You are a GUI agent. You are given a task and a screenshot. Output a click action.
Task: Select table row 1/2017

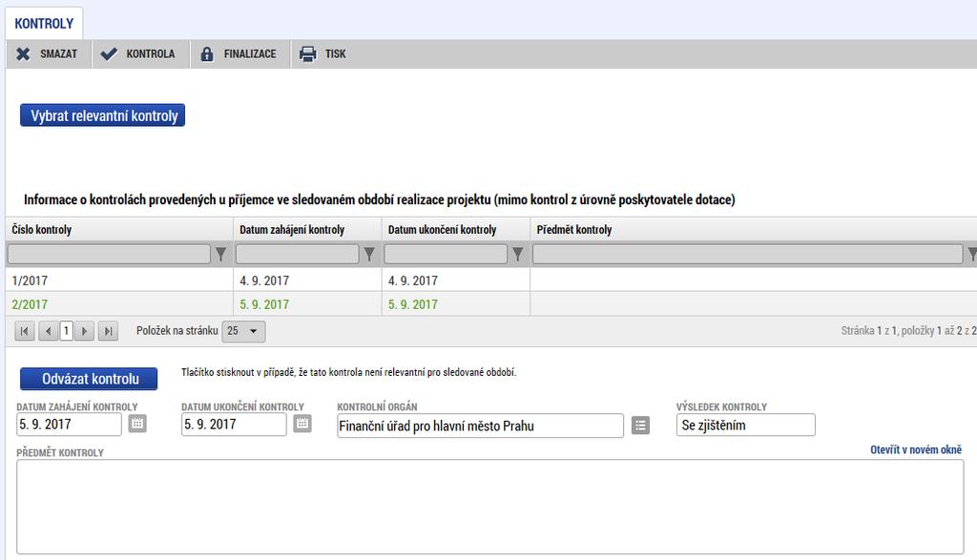click(x=491, y=280)
